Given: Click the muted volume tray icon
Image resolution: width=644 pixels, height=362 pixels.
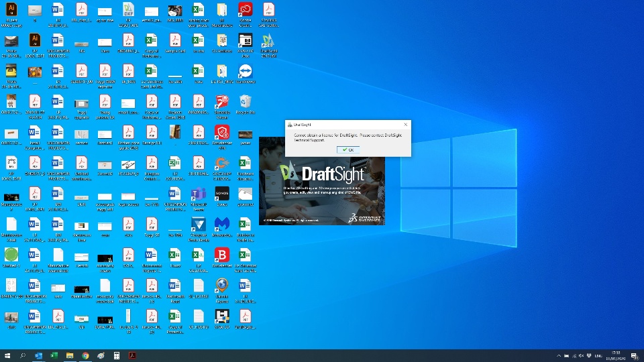Looking at the screenshot, I should point(581,356).
